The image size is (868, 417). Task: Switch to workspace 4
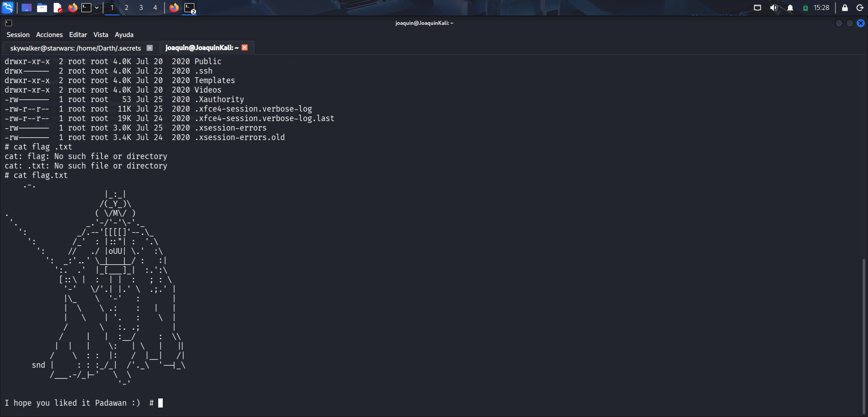click(155, 8)
